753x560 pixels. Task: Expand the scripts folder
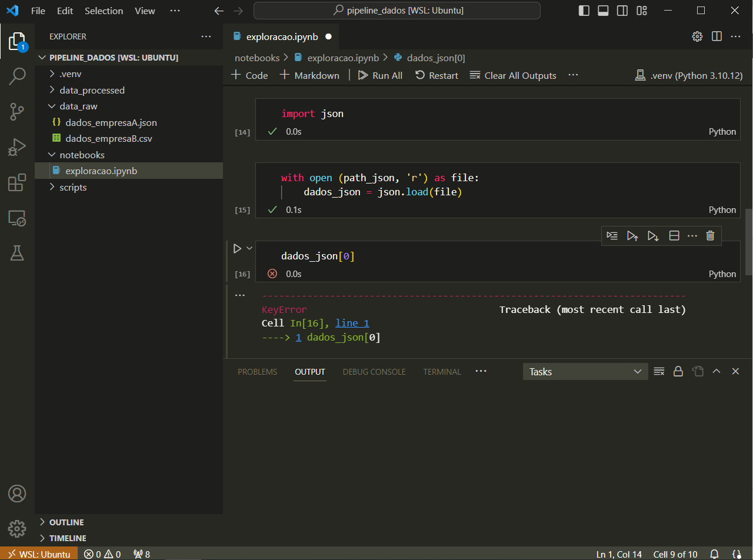[129, 187]
